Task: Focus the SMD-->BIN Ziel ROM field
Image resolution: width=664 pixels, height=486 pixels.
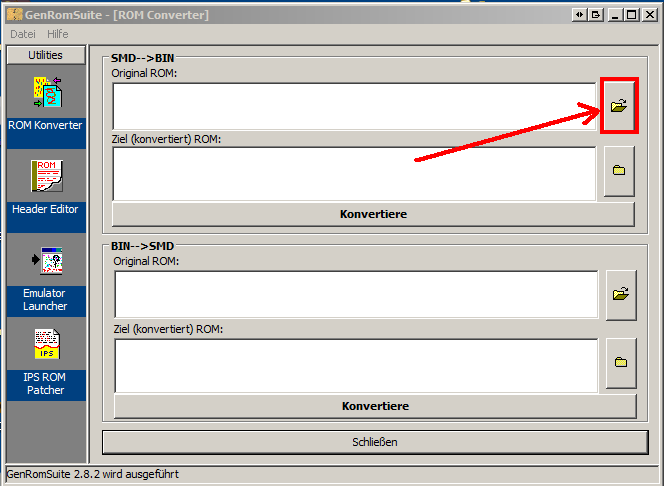Action: pos(354,174)
